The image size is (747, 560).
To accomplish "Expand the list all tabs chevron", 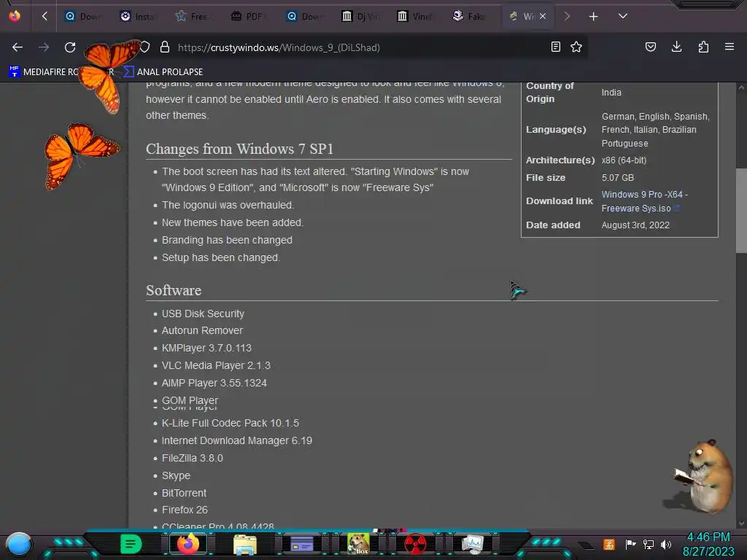I will pyautogui.click(x=623, y=16).
